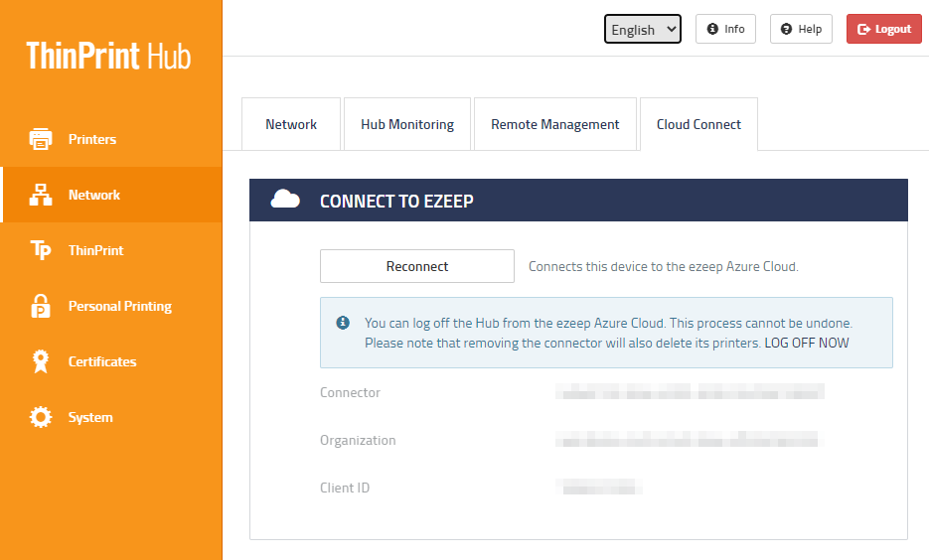Open the Remote Management tab
929x560 pixels.
555,124
